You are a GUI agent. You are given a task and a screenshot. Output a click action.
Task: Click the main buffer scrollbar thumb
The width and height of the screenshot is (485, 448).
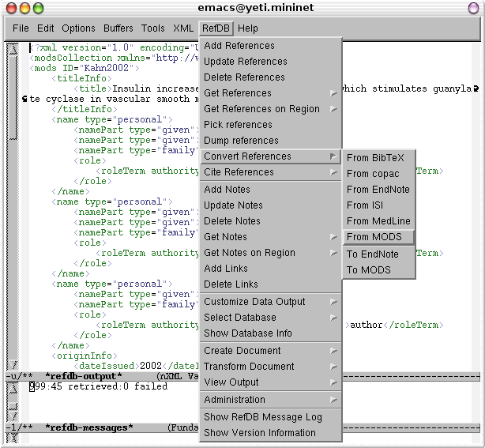point(13,97)
